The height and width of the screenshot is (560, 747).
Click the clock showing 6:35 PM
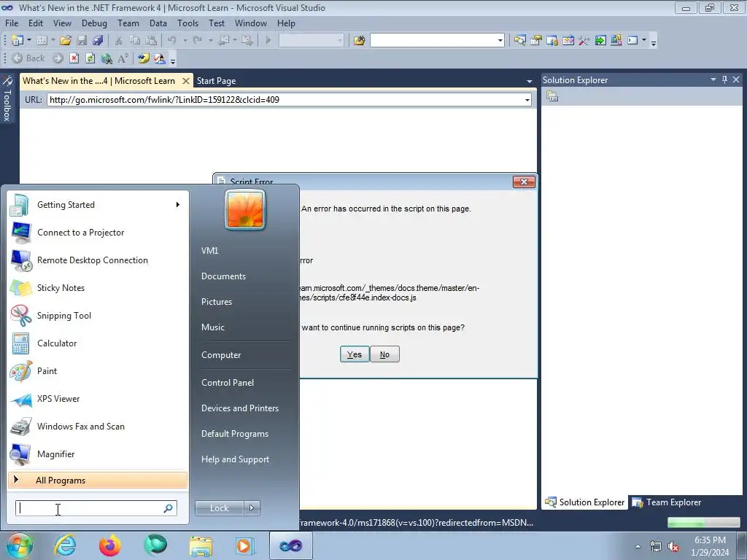[x=710, y=540]
